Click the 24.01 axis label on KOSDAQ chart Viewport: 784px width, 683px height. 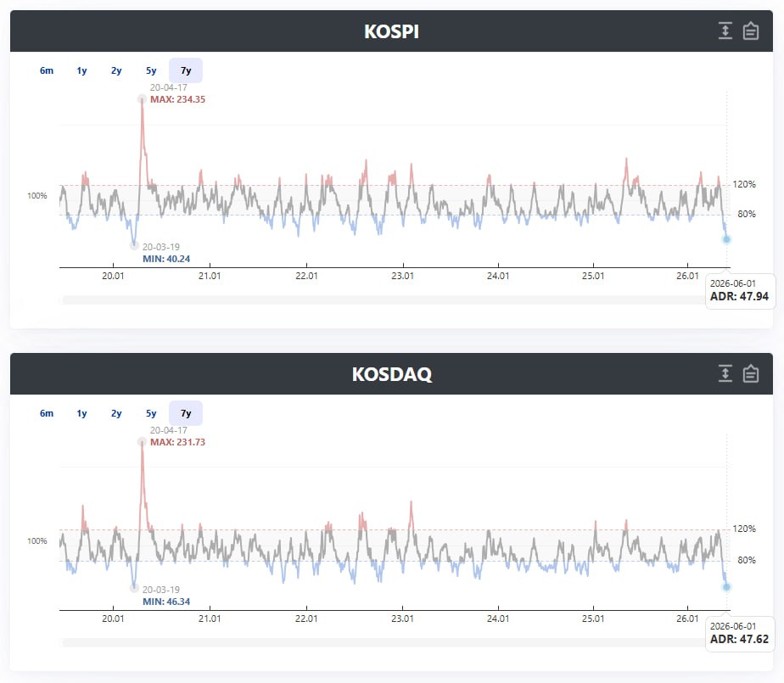point(498,619)
